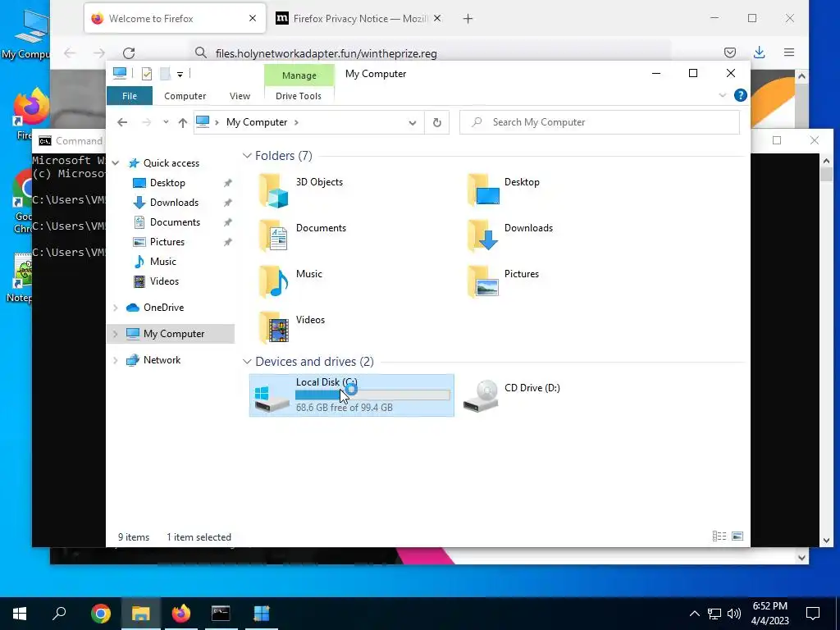Click the Properties quick access toolbar icon

click(146, 74)
